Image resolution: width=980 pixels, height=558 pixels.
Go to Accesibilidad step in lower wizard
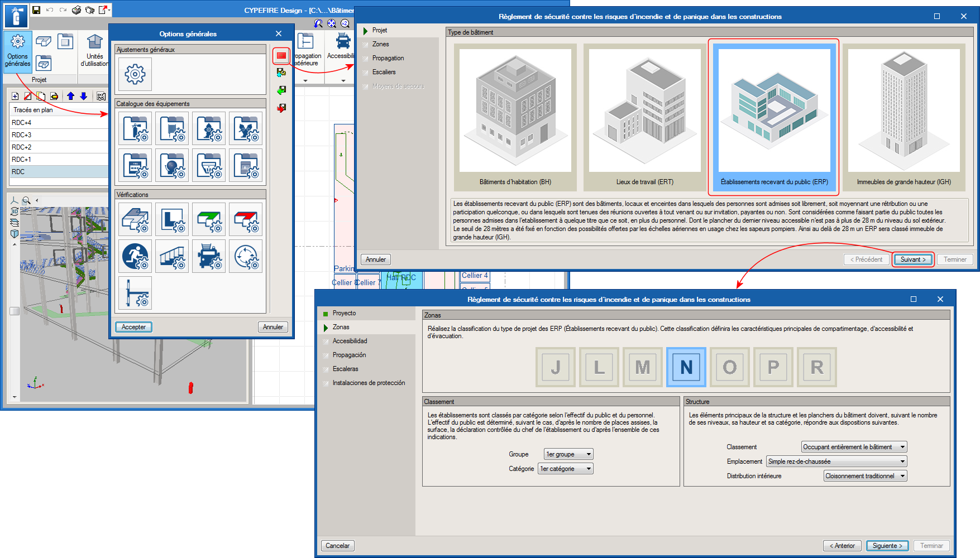pyautogui.click(x=350, y=341)
